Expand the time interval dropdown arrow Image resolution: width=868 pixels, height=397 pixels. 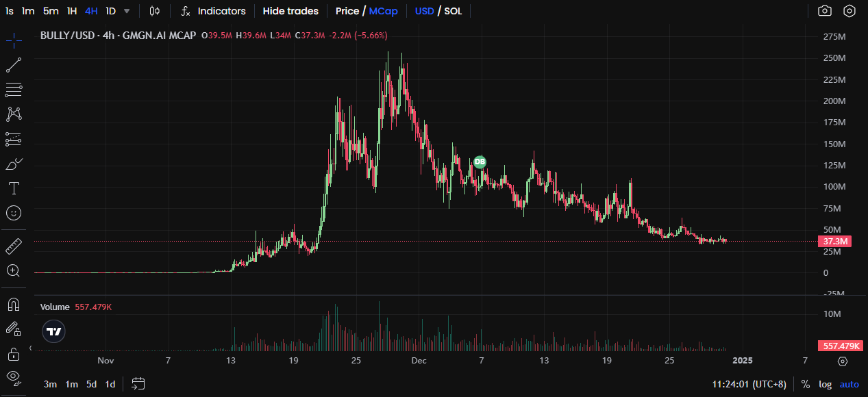point(127,11)
